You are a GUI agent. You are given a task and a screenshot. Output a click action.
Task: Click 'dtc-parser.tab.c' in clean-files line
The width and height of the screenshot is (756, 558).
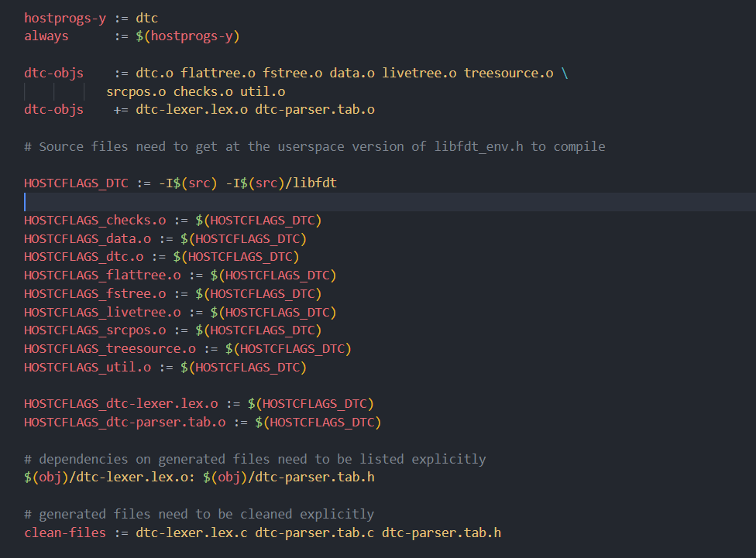click(x=314, y=533)
